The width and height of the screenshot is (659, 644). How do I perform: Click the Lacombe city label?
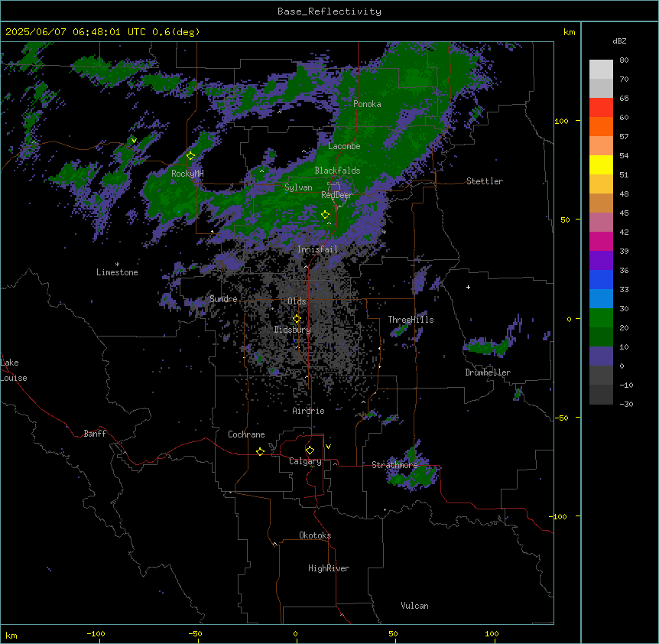[344, 146]
